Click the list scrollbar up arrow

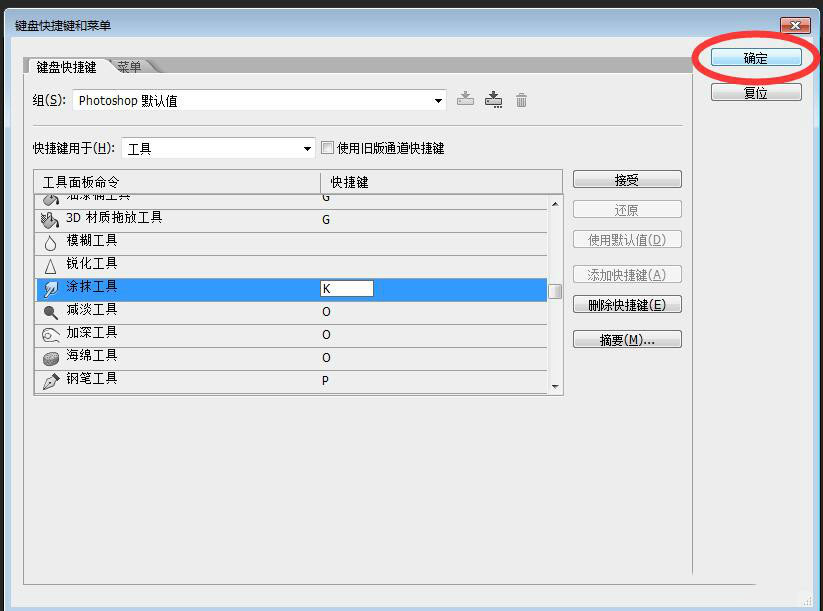click(555, 204)
